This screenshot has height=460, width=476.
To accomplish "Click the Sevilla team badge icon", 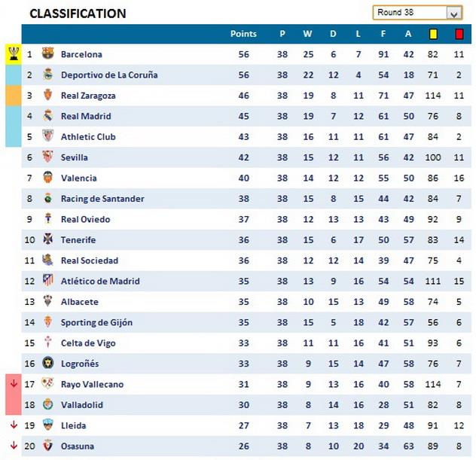I will coord(47,157).
